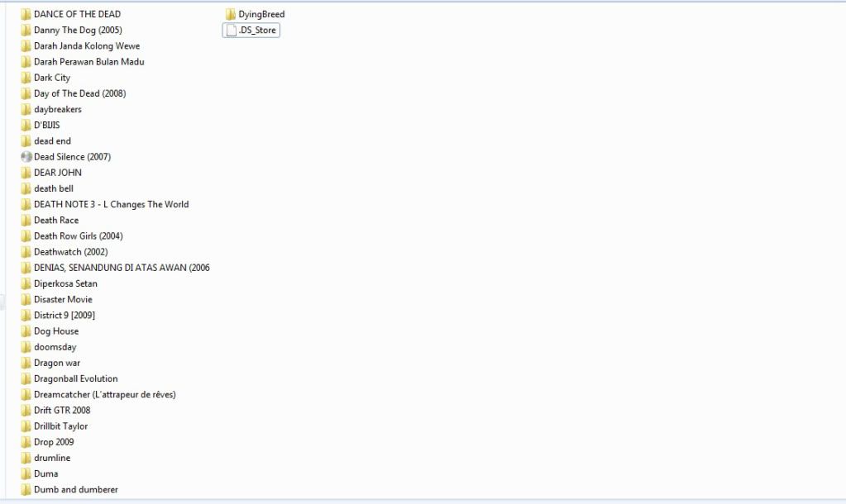
Task: Select the '.DS_Store' file name
Action: (257, 31)
